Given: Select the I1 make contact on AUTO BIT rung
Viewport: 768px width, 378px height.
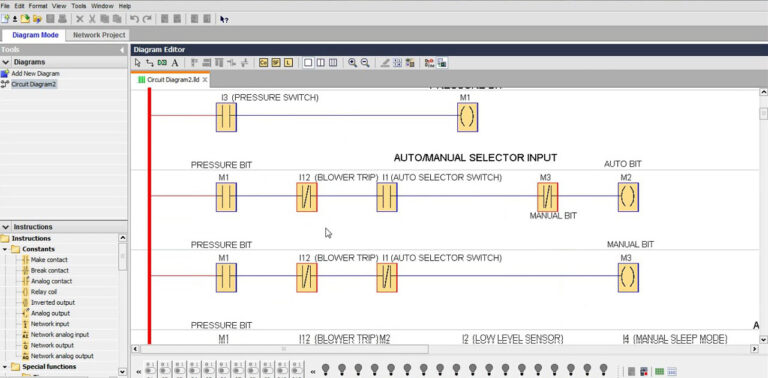Looking at the screenshot, I should click(387, 197).
